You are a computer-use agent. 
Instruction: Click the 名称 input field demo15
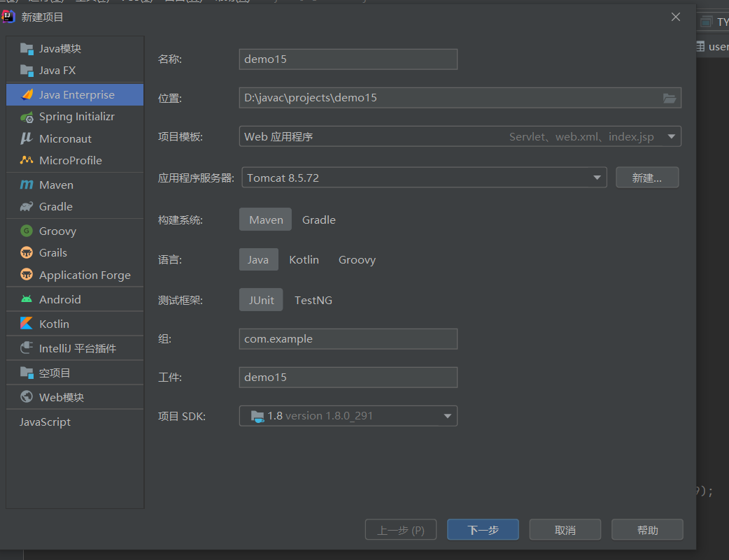click(348, 59)
